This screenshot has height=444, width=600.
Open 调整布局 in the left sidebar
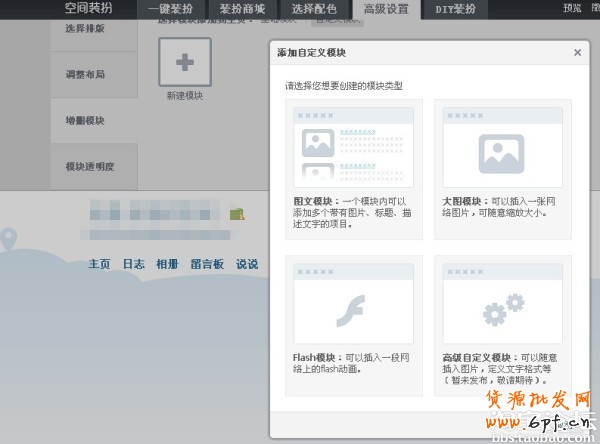84,75
